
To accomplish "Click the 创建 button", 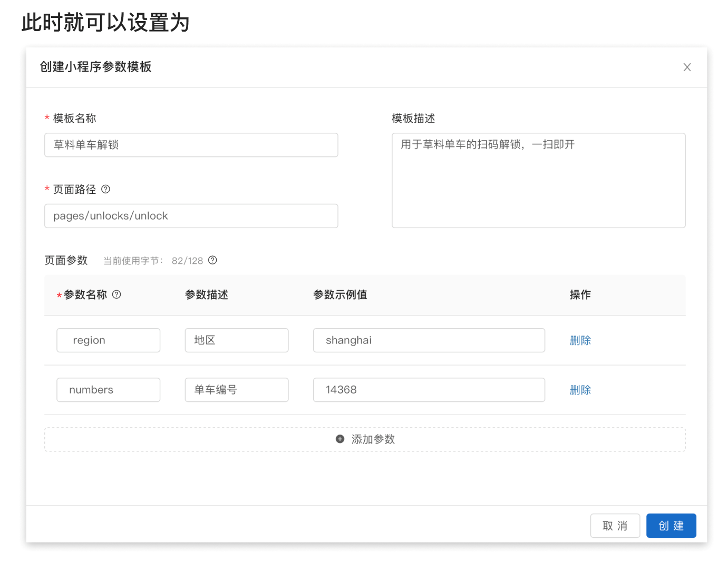I will point(671,526).
